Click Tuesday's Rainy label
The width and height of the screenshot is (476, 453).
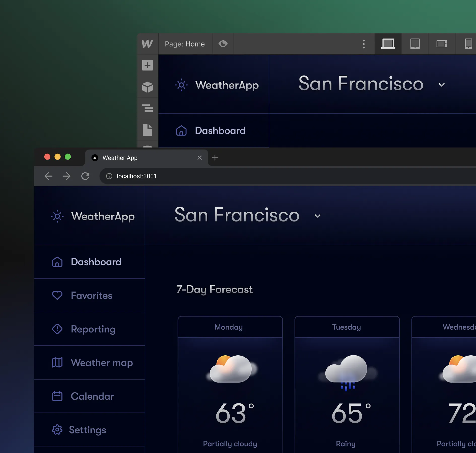pos(346,444)
